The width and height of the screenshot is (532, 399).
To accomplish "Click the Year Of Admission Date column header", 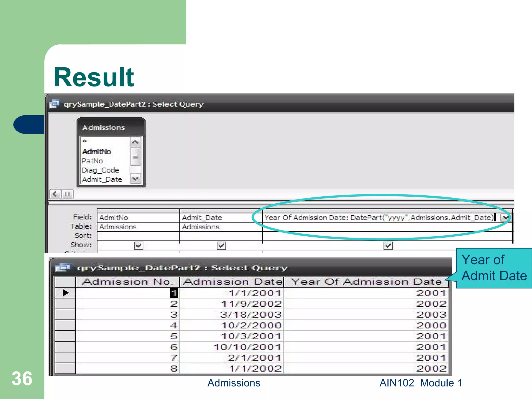I will [x=366, y=282].
